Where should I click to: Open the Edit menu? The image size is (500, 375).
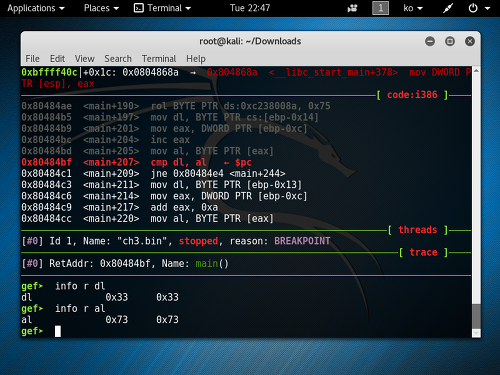point(57,59)
